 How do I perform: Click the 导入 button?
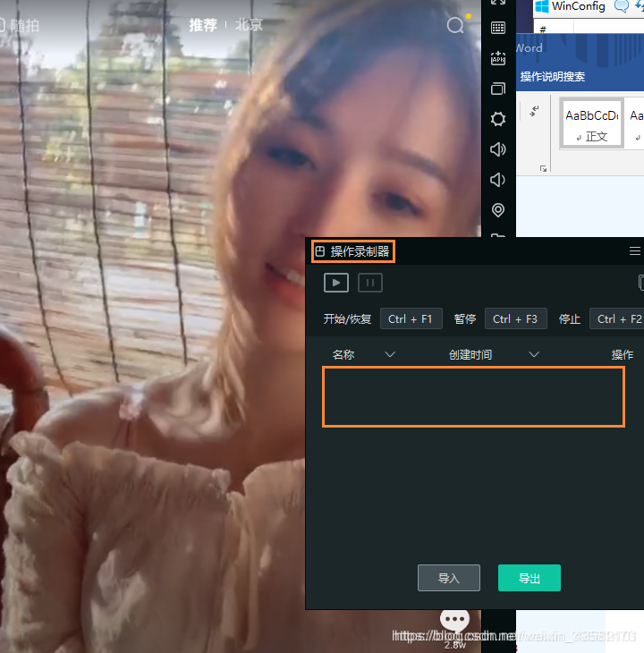[449, 578]
